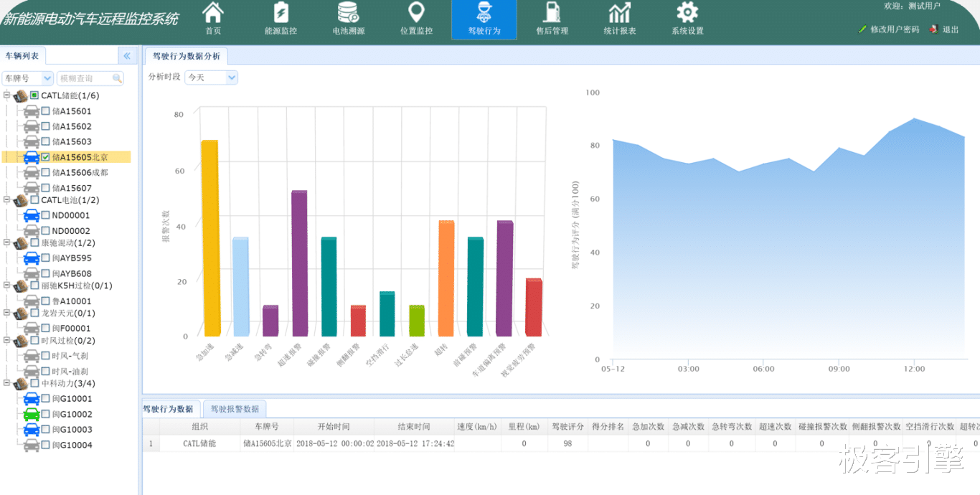Click the exit icon beside 退出
Image resolution: width=980 pixels, height=495 pixels.
(933, 29)
